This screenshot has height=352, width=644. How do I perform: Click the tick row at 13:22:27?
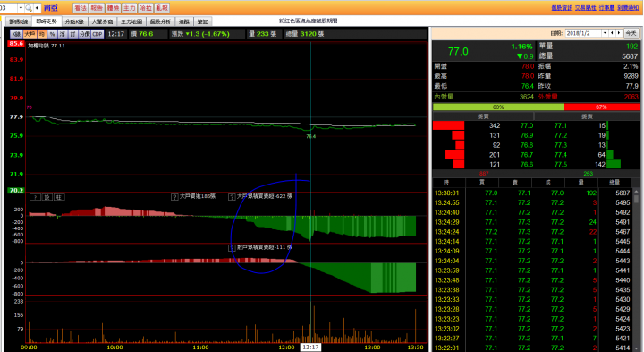coord(532,339)
